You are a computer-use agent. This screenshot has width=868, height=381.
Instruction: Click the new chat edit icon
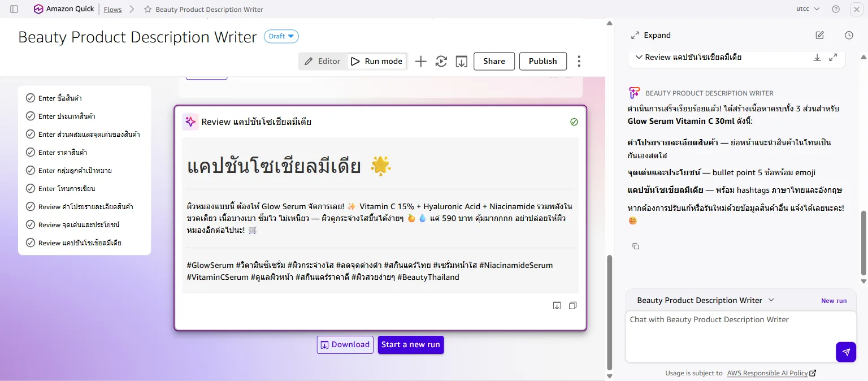coord(820,35)
